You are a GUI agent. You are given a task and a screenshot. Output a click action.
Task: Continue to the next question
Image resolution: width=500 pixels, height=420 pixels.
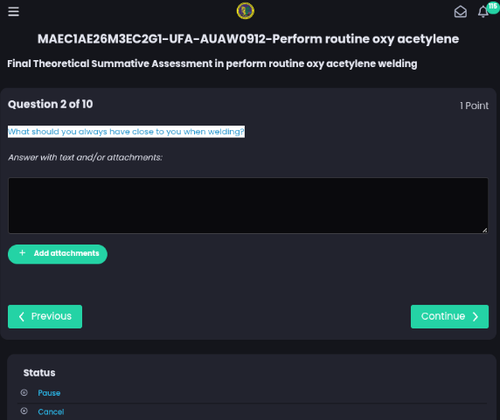point(450,316)
